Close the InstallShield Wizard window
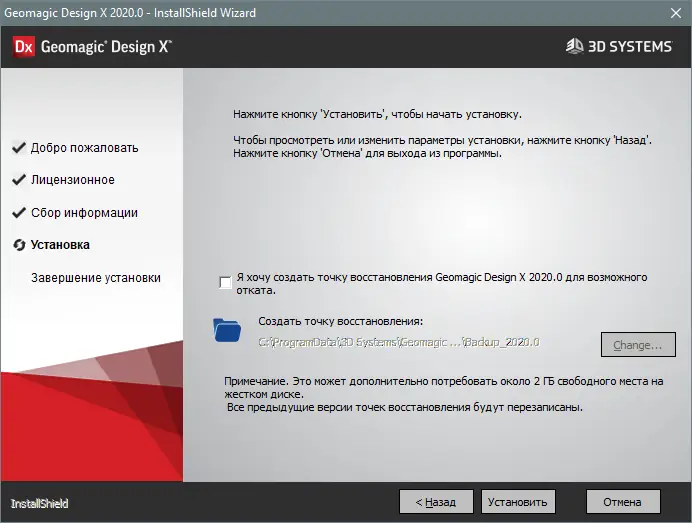Viewport: 692px width, 523px height. click(x=676, y=13)
